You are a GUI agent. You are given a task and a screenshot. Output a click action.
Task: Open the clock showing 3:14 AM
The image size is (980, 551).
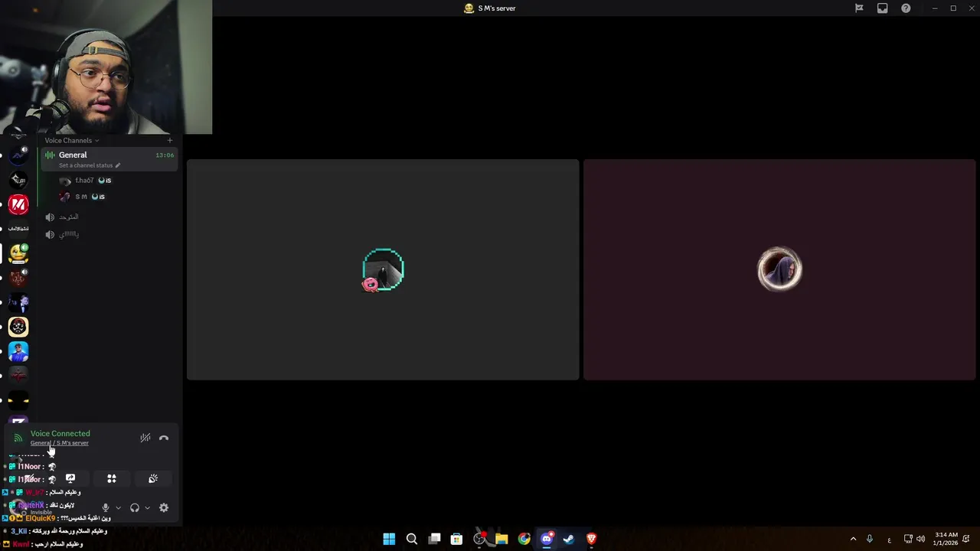[946, 539]
